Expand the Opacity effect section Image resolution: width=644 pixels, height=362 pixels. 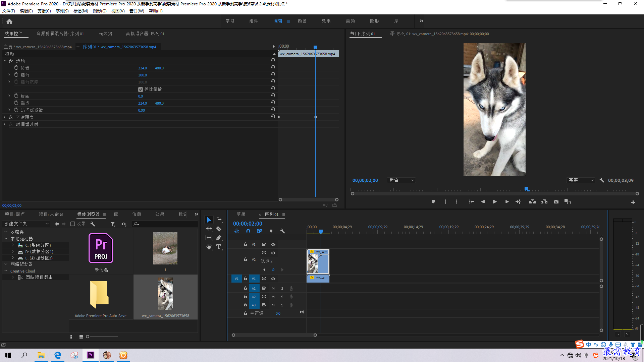click(5, 117)
